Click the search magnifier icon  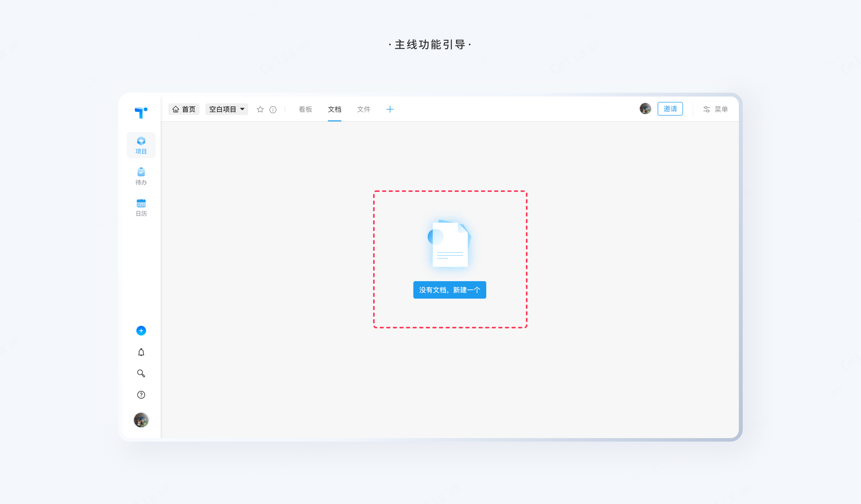[141, 373]
